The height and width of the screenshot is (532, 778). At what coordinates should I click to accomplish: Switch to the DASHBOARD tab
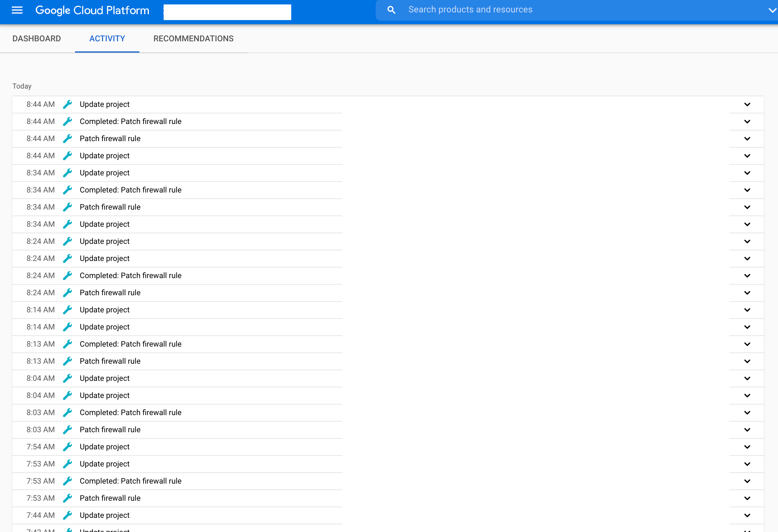[x=37, y=38]
